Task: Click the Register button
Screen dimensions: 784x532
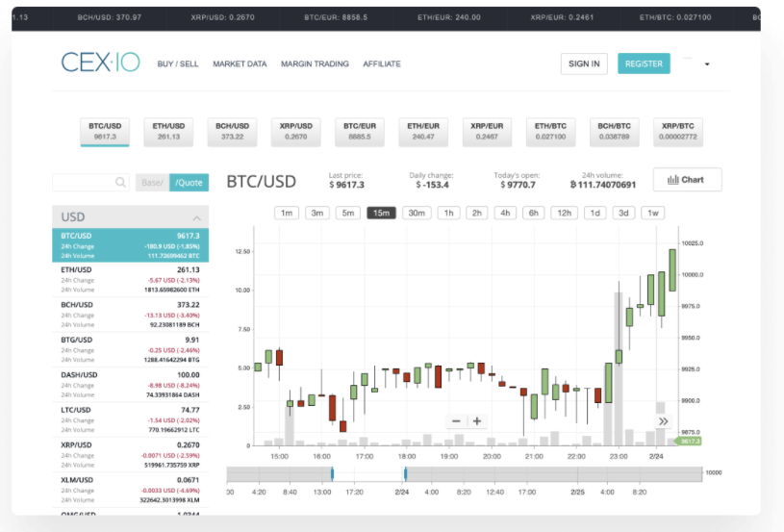Action: click(x=644, y=64)
